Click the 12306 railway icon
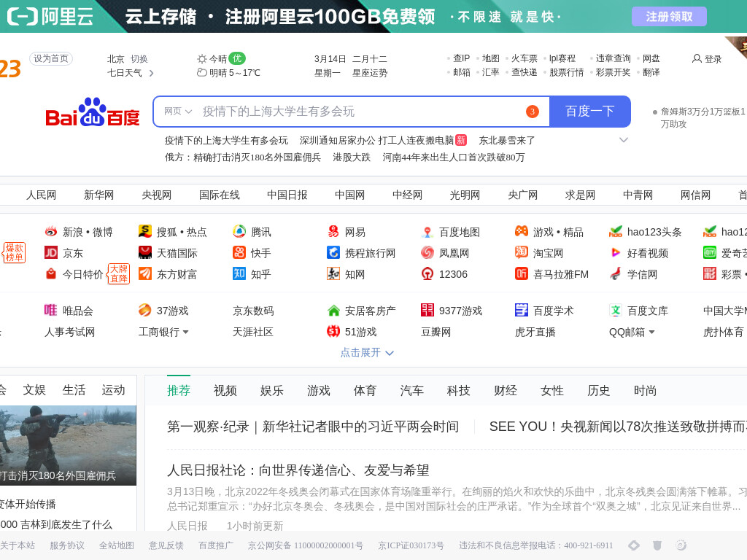The width and height of the screenshot is (747, 560). point(427,274)
